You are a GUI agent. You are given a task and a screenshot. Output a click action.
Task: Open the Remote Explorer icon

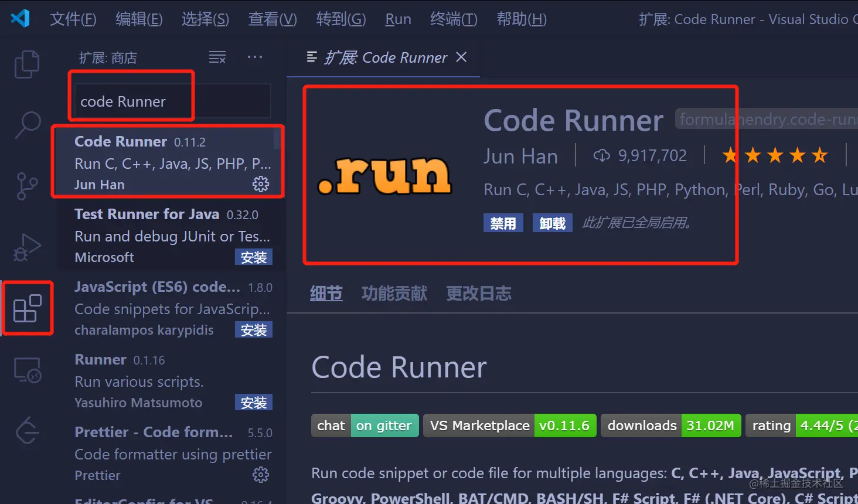click(27, 370)
